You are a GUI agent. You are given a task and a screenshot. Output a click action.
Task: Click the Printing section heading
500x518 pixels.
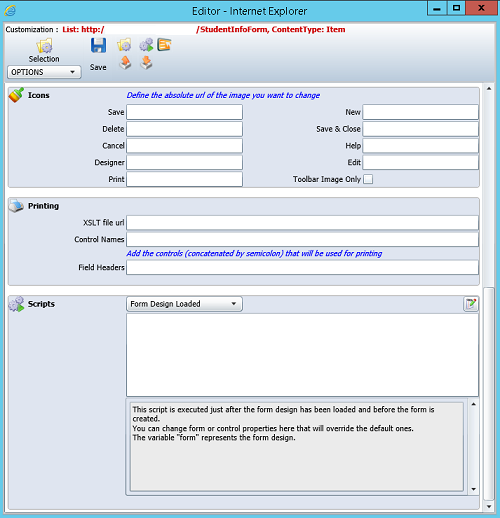click(43, 206)
